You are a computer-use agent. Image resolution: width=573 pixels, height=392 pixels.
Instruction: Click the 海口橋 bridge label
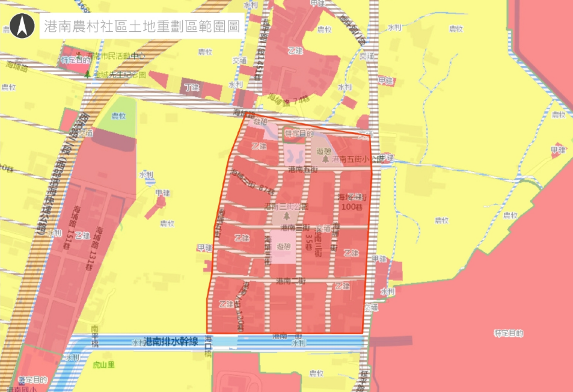[209, 345]
